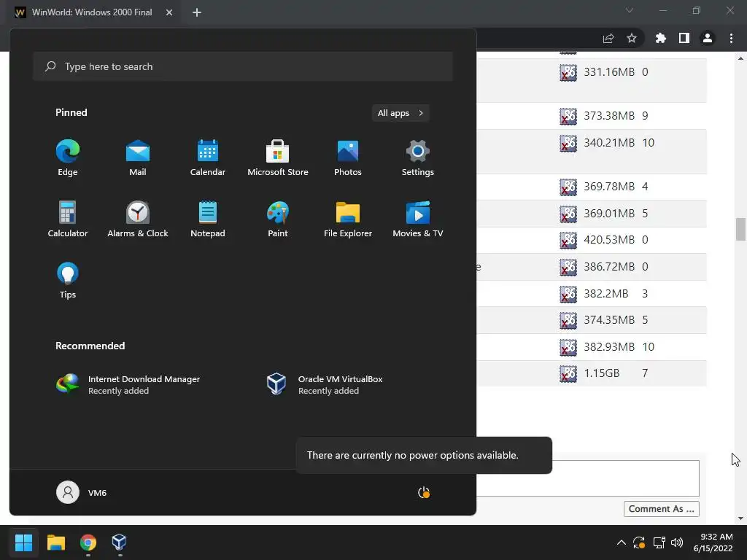Screen dimensions: 747x560
Task: Click the 386.72MB size text
Action: (x=609, y=267)
